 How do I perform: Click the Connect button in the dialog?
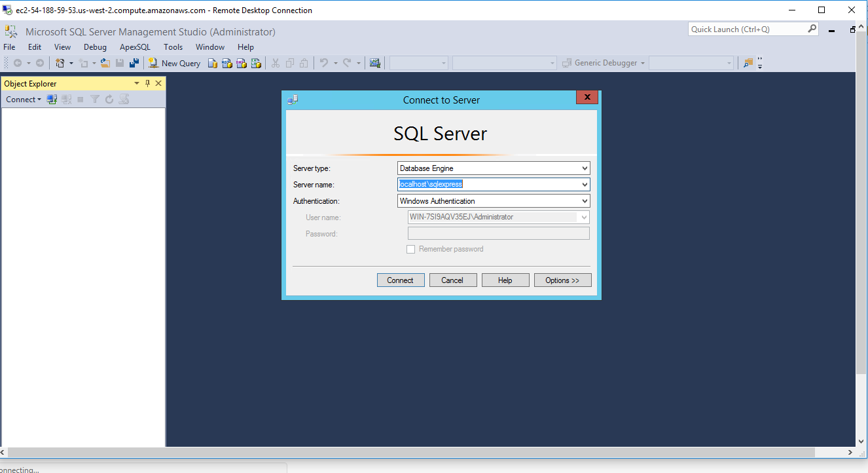pos(400,280)
